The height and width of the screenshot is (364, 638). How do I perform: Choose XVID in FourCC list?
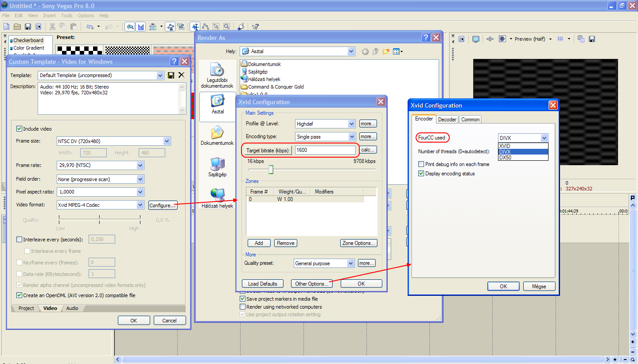click(523, 146)
